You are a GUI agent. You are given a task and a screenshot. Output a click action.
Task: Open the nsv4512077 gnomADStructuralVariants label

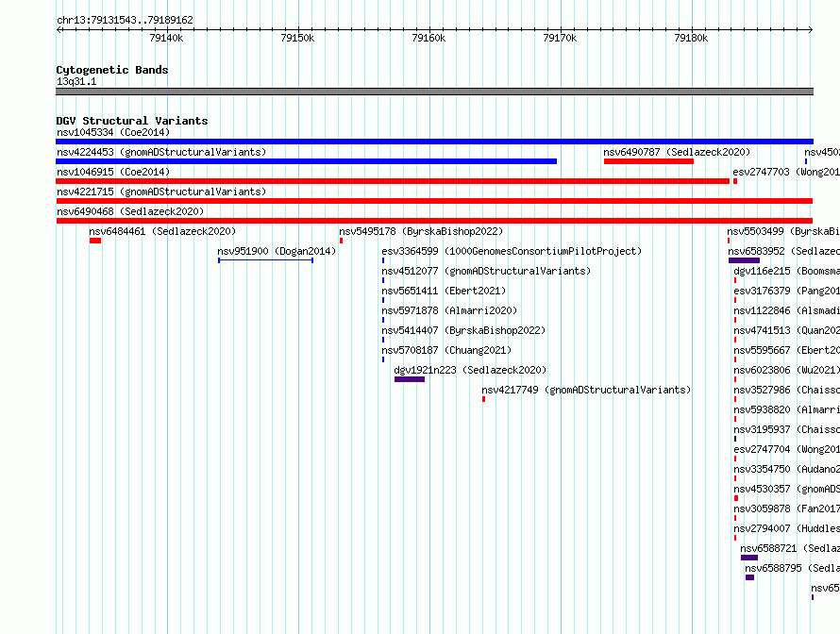[x=486, y=271]
